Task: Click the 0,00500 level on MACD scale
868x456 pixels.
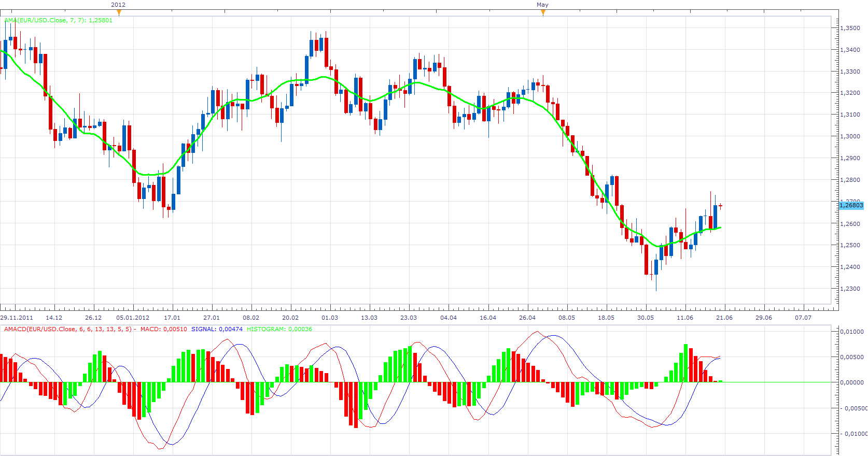Action: point(852,357)
